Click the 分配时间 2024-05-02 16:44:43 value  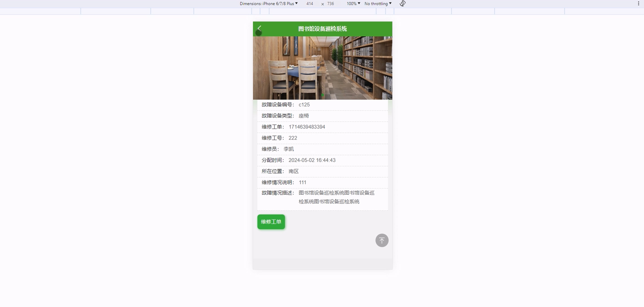(x=312, y=160)
